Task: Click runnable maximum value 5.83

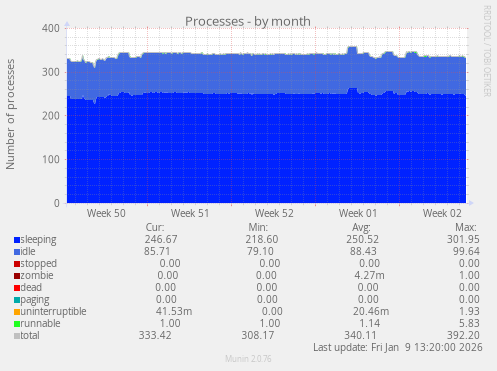Action: 469,323
